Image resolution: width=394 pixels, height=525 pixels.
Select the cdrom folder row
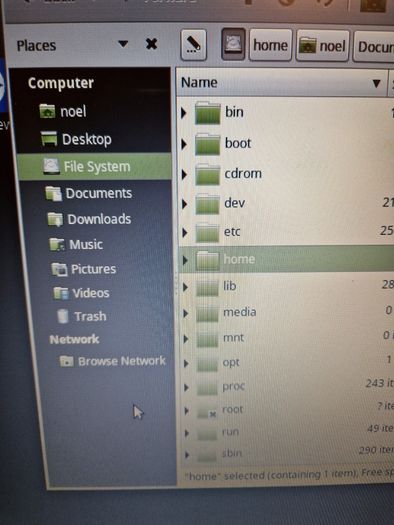pyautogui.click(x=285, y=174)
